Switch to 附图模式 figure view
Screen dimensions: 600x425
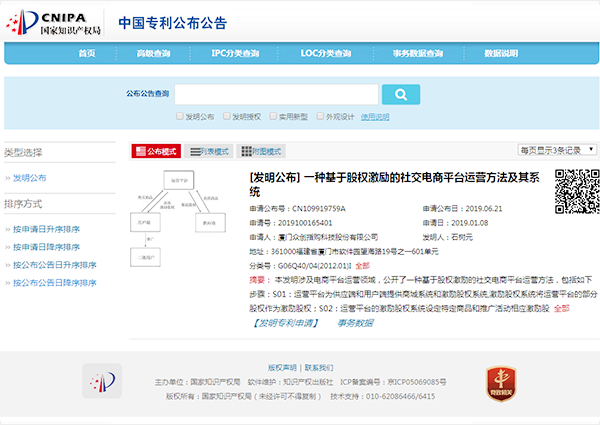coord(260,151)
